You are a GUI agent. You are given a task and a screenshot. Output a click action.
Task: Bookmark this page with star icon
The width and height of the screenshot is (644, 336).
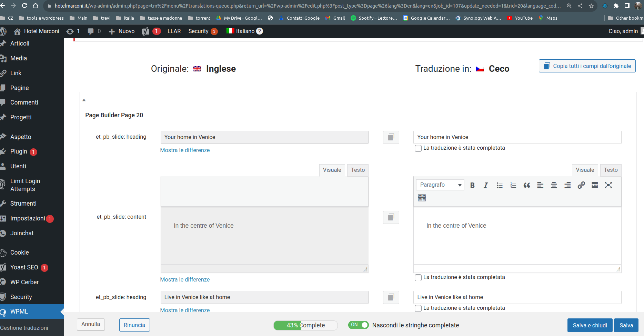591,6
